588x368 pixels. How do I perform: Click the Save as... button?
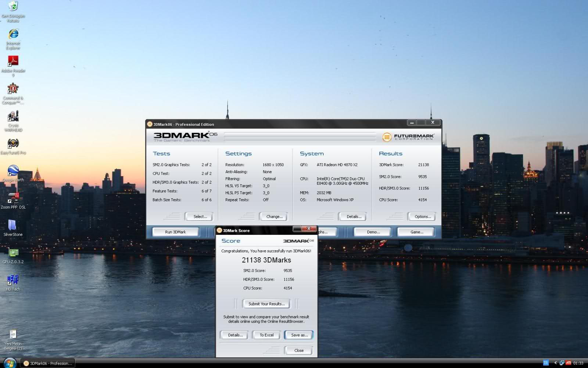point(299,335)
